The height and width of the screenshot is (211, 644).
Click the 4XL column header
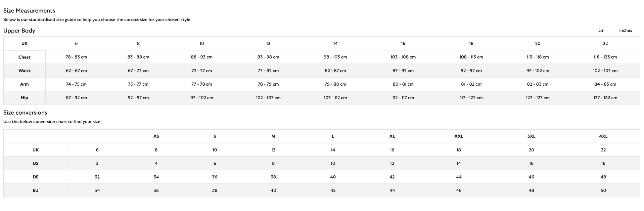[x=603, y=136]
